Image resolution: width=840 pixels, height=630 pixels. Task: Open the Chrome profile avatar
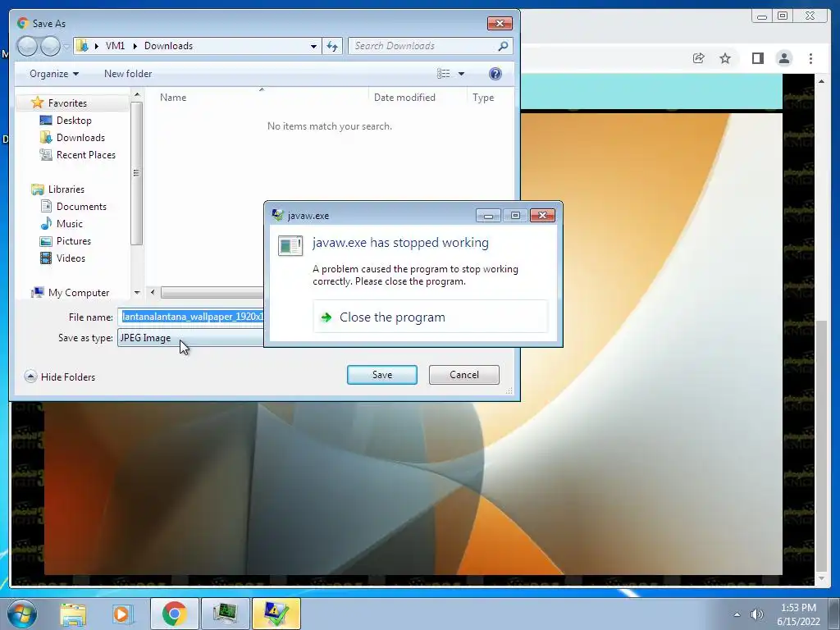(x=783, y=58)
